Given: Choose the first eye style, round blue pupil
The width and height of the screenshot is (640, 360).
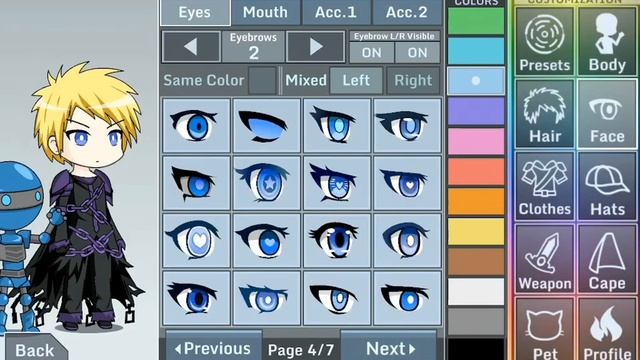Looking at the screenshot, I should point(196,125).
